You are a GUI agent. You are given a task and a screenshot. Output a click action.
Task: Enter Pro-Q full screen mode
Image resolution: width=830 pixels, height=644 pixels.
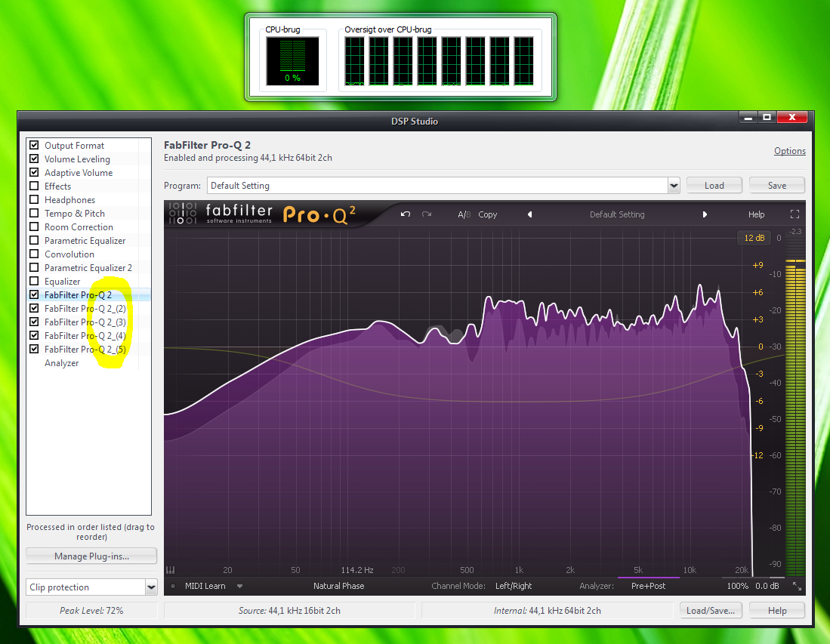tap(795, 214)
